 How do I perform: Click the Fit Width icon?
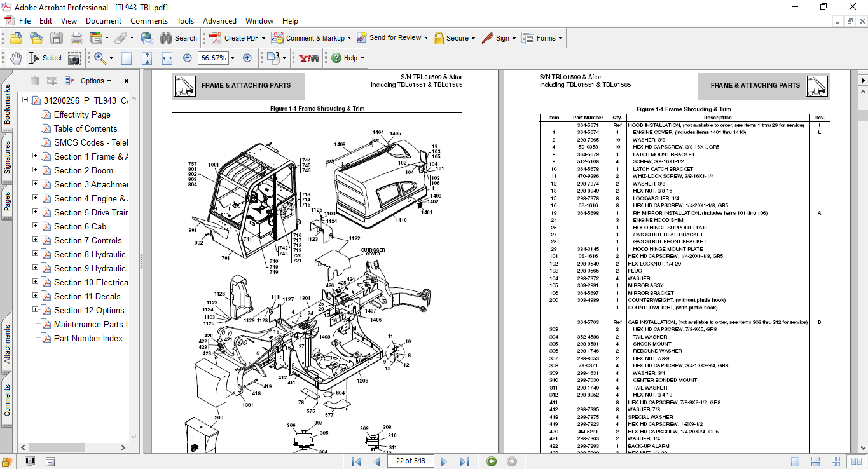167,58
